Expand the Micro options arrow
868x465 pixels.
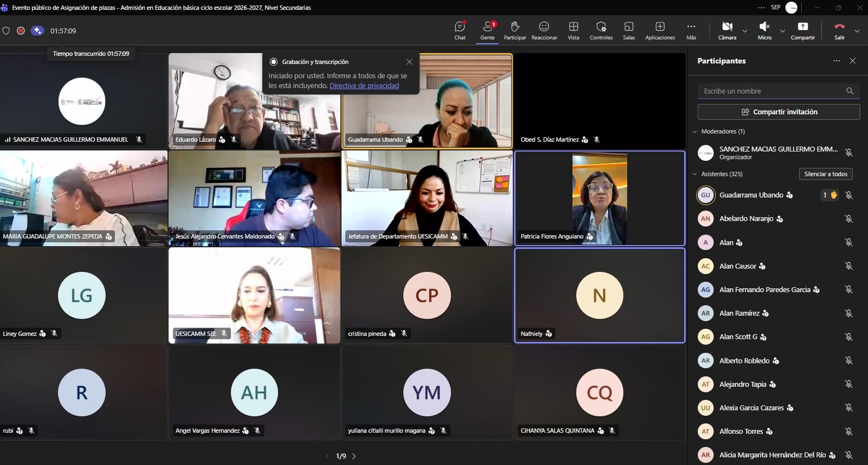point(782,31)
